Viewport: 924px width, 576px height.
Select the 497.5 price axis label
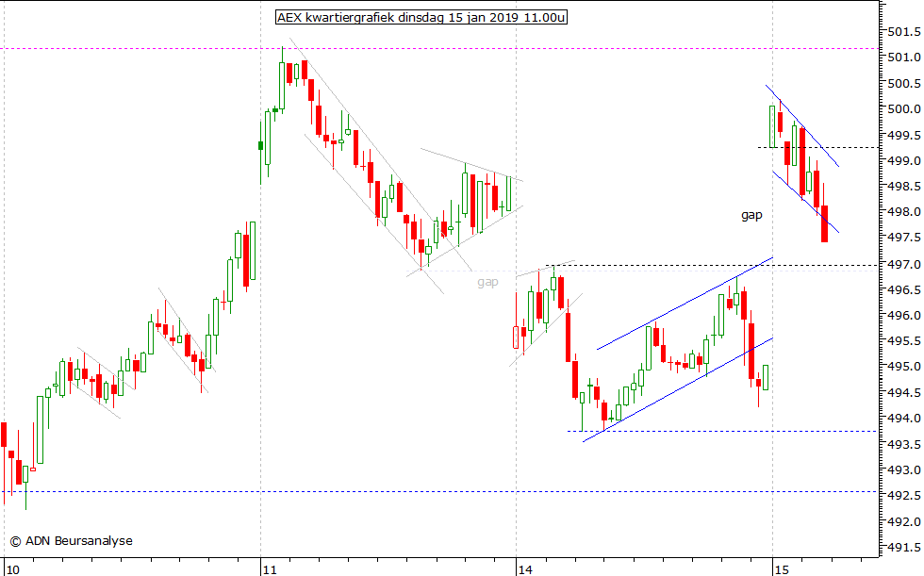pos(904,238)
